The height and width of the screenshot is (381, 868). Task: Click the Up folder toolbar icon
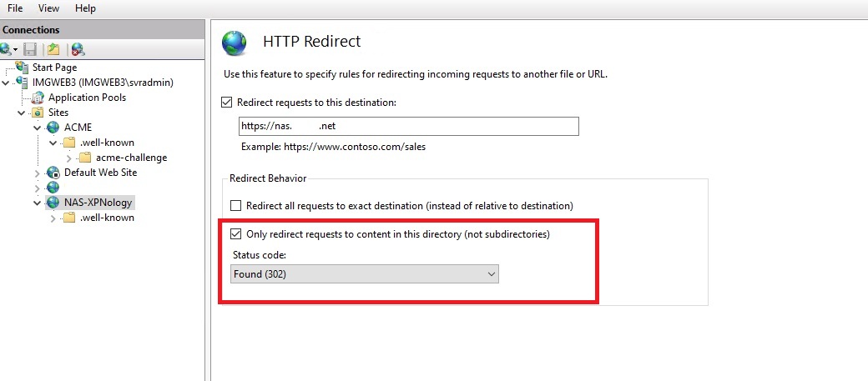[53, 49]
